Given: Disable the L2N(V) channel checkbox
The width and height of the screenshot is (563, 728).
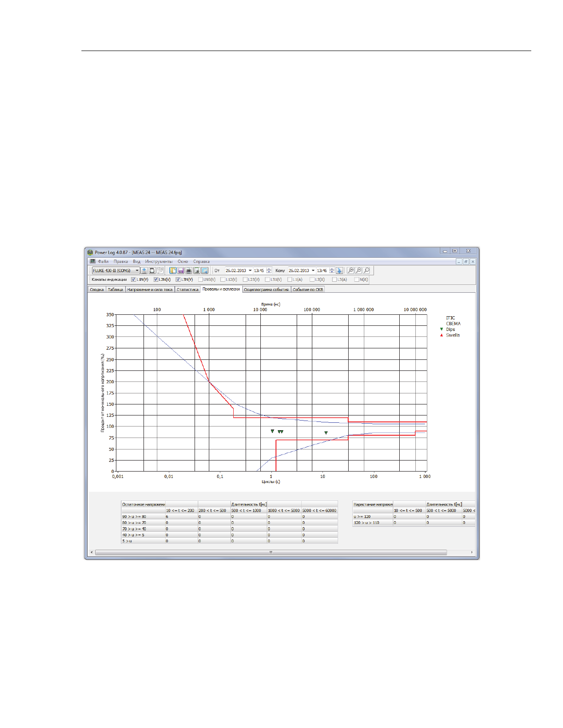Looking at the screenshot, I should tap(156, 279).
